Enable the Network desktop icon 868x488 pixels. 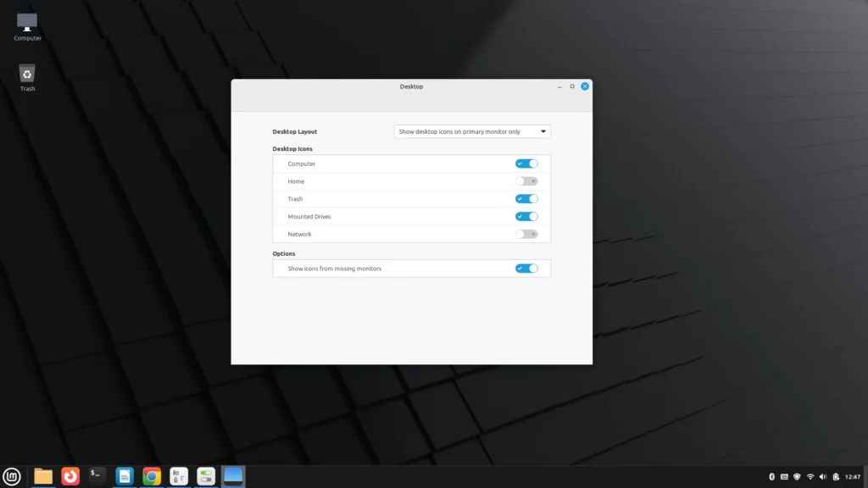tap(526, 234)
